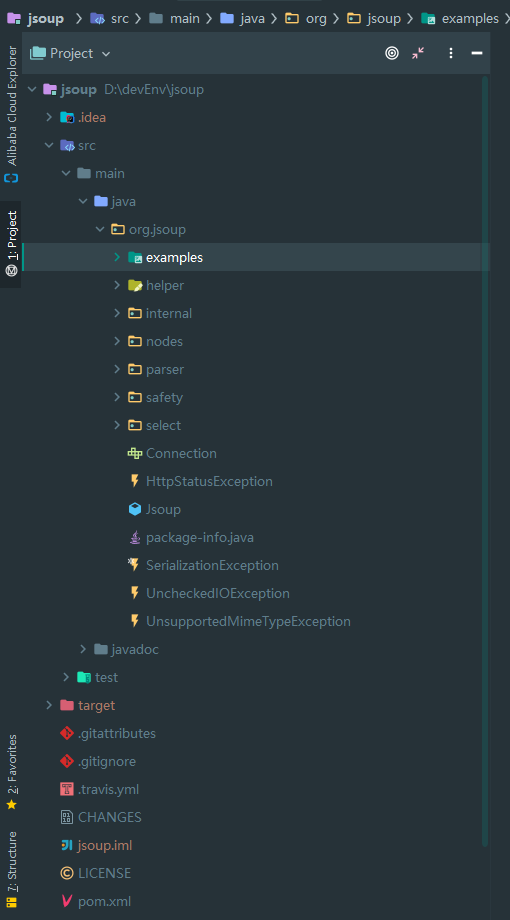
Task: Collapse the src folder chevron
Action: [49, 145]
